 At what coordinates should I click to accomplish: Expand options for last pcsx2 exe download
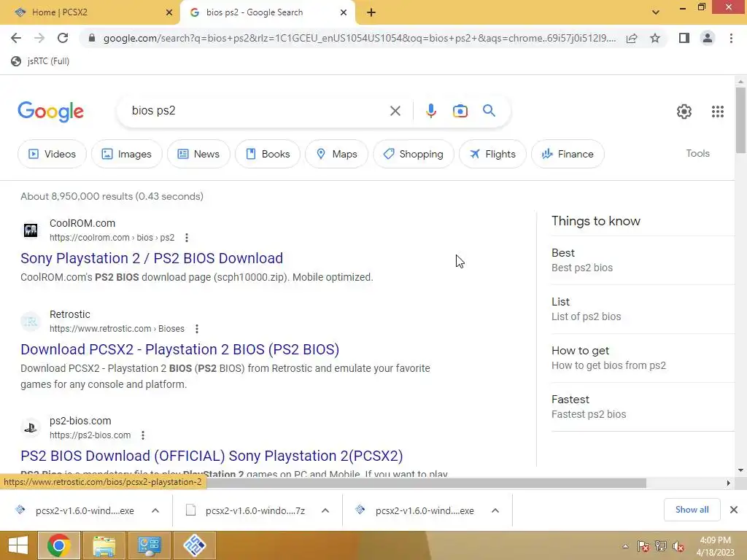pos(495,510)
